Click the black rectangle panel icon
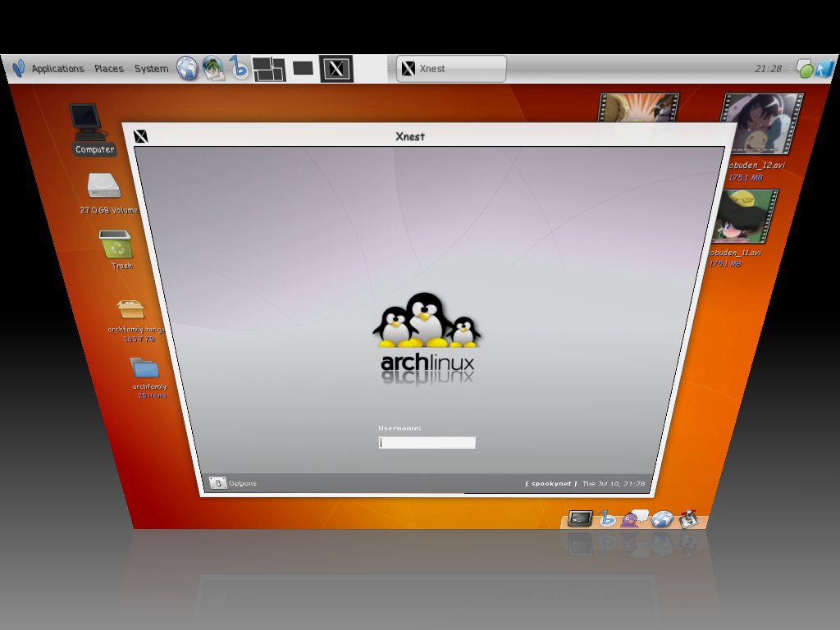Viewport: 840px width, 630px height. 304,68
